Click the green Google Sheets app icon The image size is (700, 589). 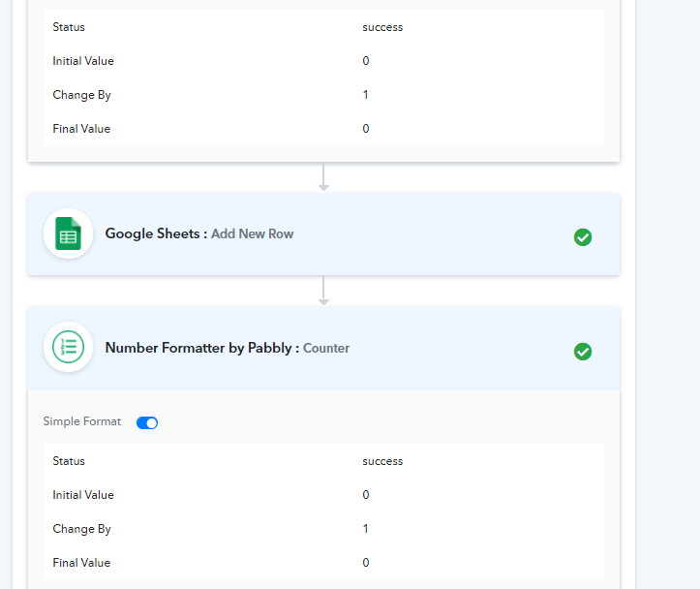68,234
